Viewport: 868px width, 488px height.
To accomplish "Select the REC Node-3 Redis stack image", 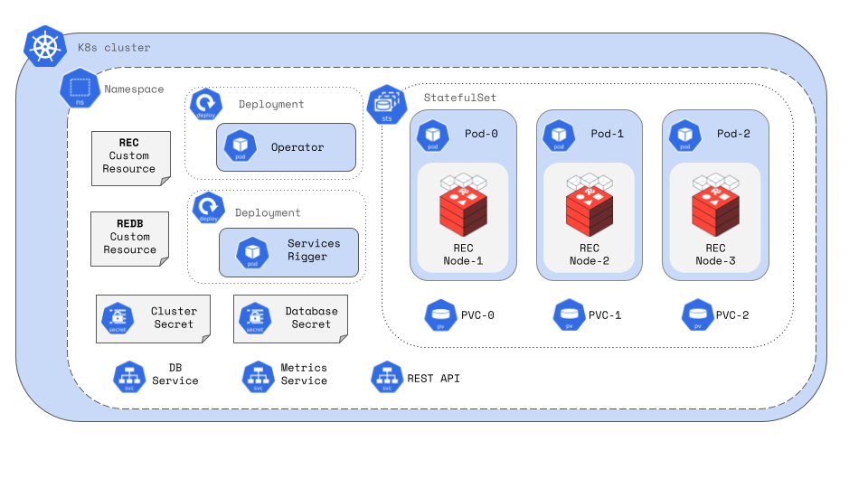I will [x=715, y=204].
